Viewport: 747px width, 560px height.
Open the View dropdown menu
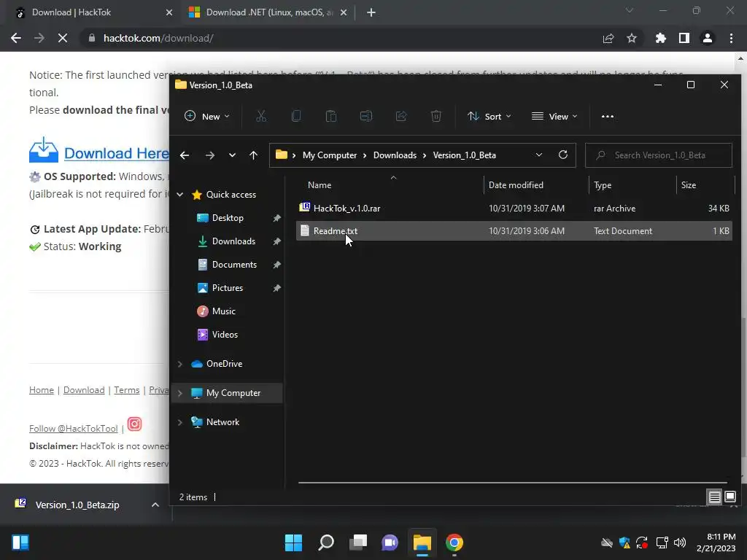pos(554,116)
